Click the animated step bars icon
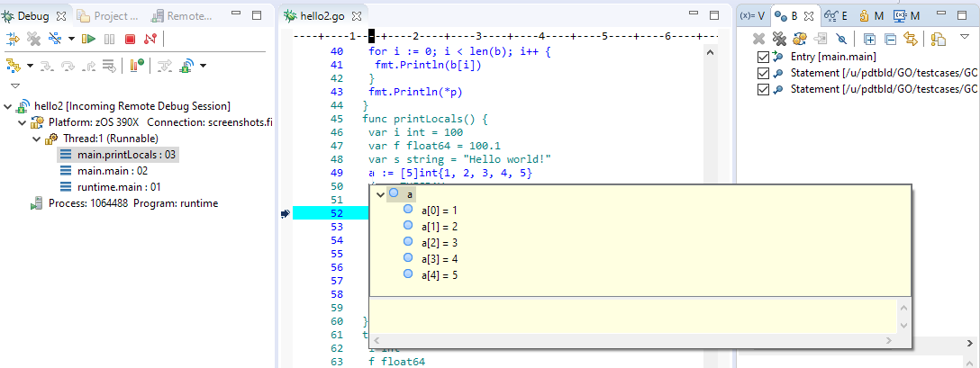Image resolution: width=980 pixels, height=368 pixels. [x=138, y=65]
